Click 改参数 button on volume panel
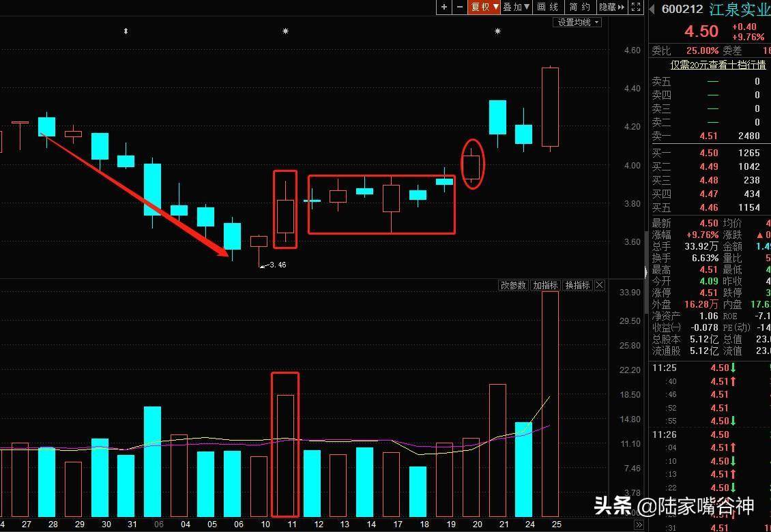This screenshot has width=771, height=532. (x=513, y=285)
